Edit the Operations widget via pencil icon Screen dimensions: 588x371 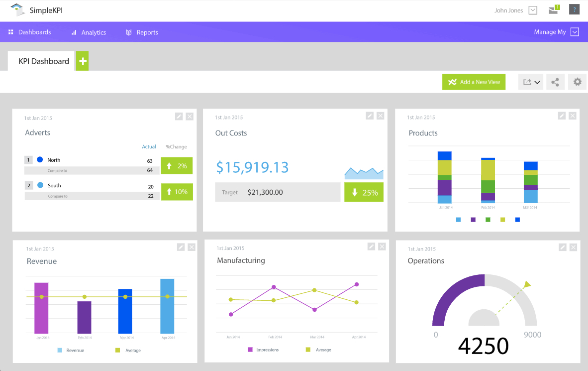click(562, 247)
